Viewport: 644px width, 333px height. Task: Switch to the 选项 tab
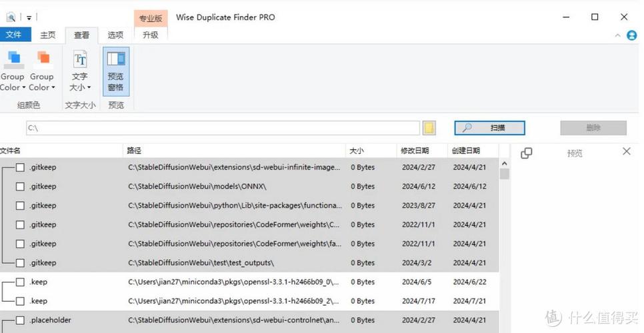click(x=115, y=35)
